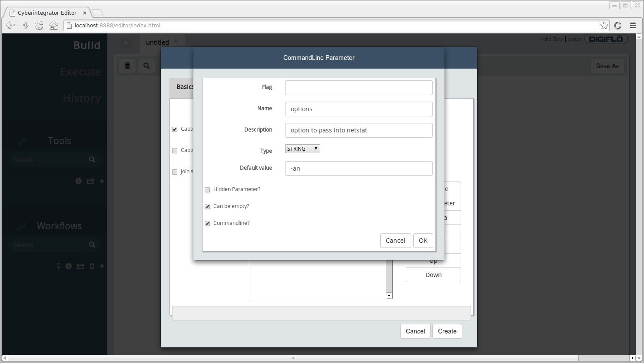Click in the Flag input field

pos(359,88)
